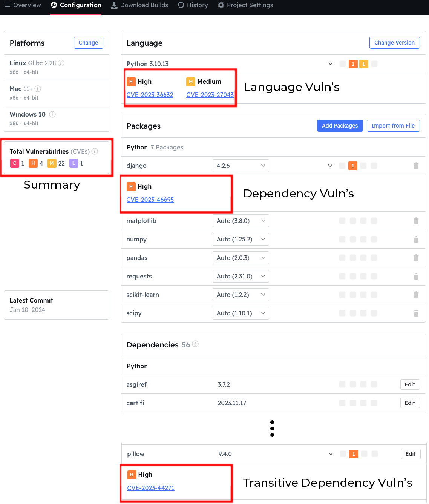Edit the asgiref dependency version
The height and width of the screenshot is (504, 429).
410,384
